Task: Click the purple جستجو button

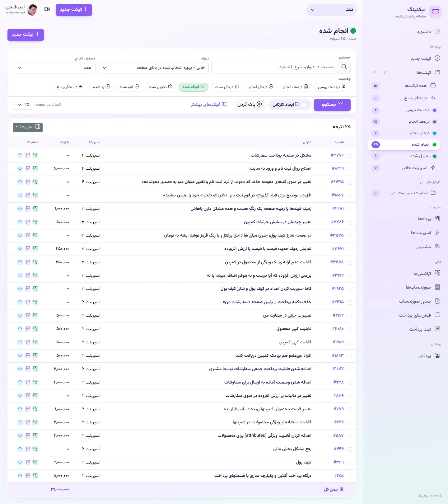Action: pos(332,105)
